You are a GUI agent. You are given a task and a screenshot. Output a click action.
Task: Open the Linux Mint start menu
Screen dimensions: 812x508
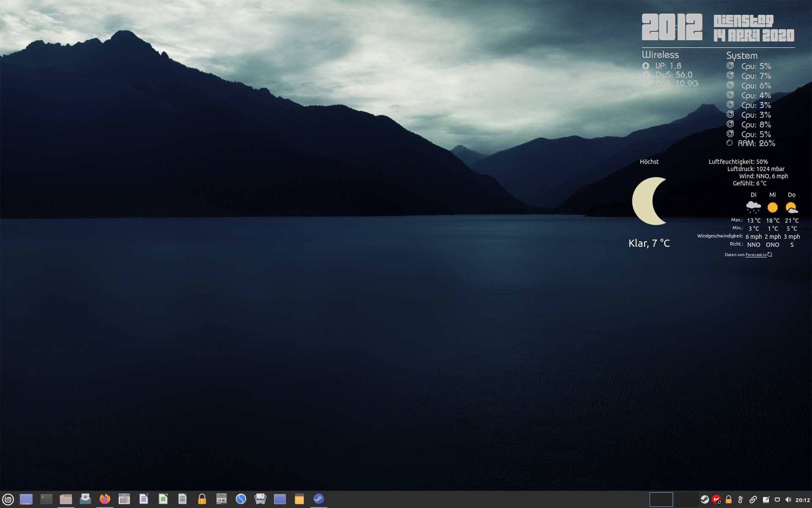point(8,500)
